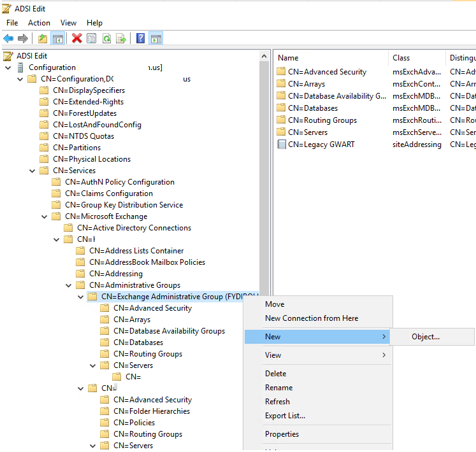Expand the View submenu arrow in context menu
The image size is (476, 452).
(x=384, y=355)
